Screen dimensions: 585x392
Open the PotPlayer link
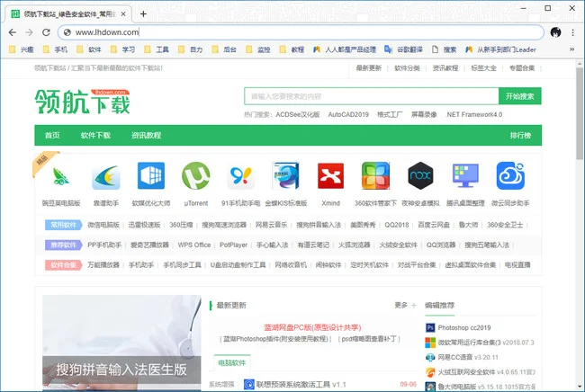click(x=234, y=245)
